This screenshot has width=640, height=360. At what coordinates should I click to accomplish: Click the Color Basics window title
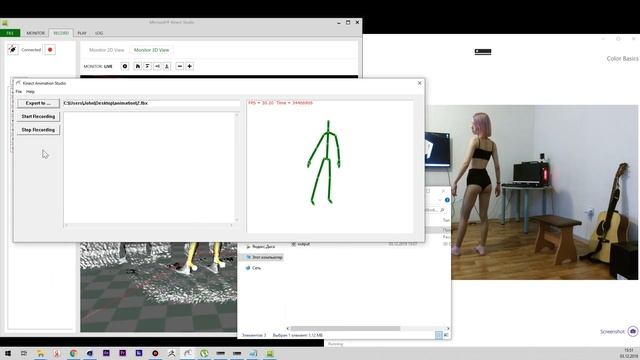(622, 59)
